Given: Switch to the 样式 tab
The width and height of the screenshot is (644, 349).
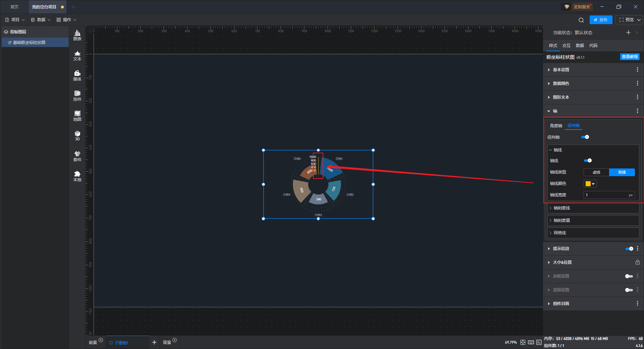Looking at the screenshot, I should [553, 45].
